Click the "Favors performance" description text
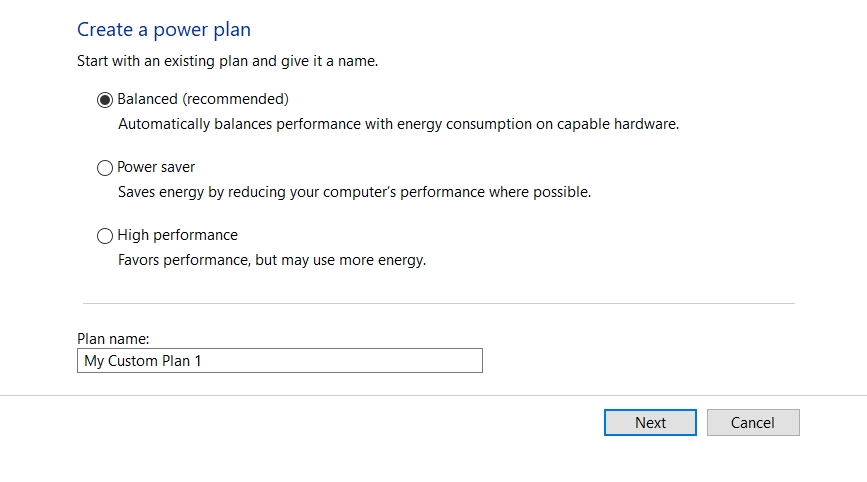 [271, 260]
